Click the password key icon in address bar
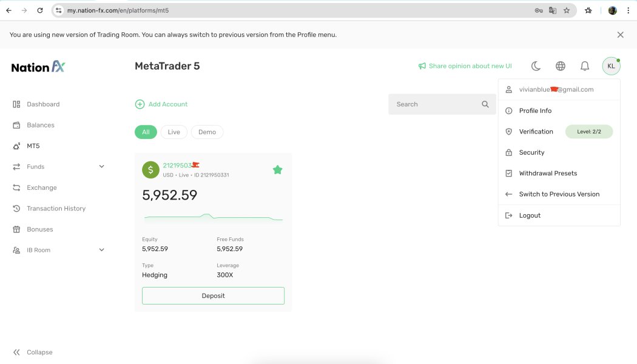 [539, 10]
